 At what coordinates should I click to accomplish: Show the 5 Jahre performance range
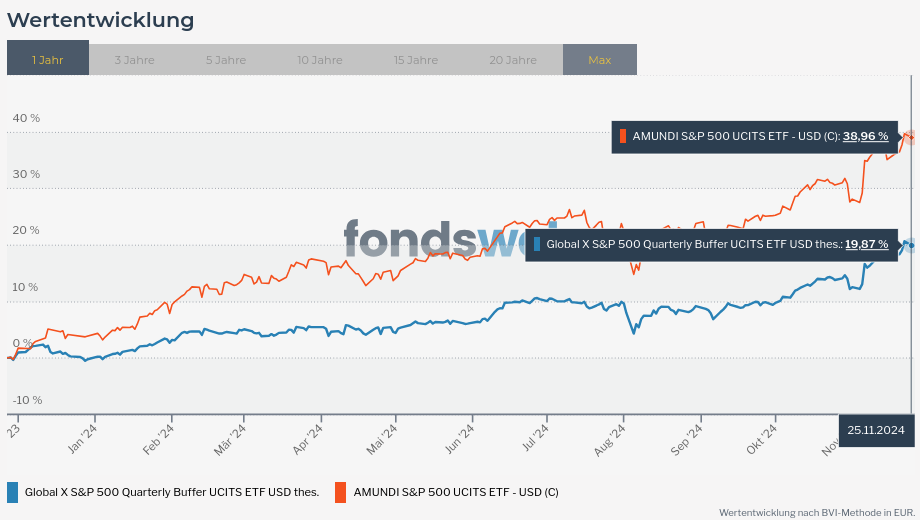(x=226, y=59)
